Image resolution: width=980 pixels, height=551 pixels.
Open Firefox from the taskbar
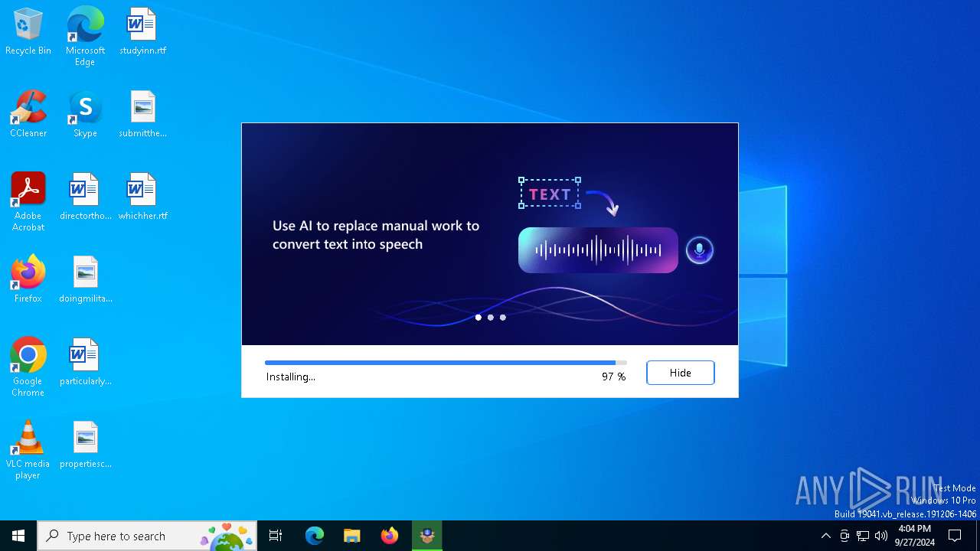click(390, 536)
